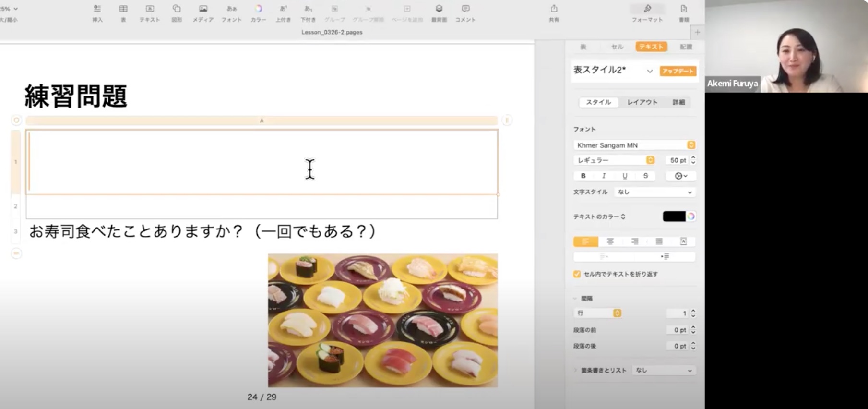Click the Share (共有) toolbar icon
The width and height of the screenshot is (868, 409).
pyautogui.click(x=554, y=12)
